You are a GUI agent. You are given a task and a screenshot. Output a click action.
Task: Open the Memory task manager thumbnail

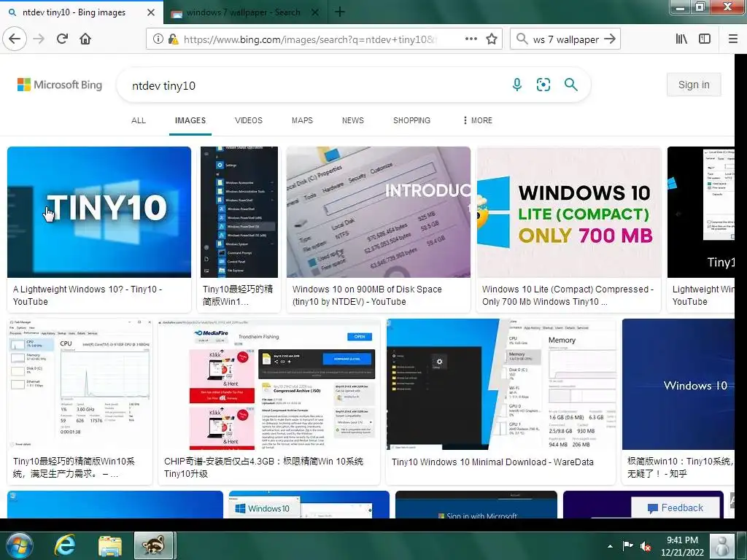point(500,384)
